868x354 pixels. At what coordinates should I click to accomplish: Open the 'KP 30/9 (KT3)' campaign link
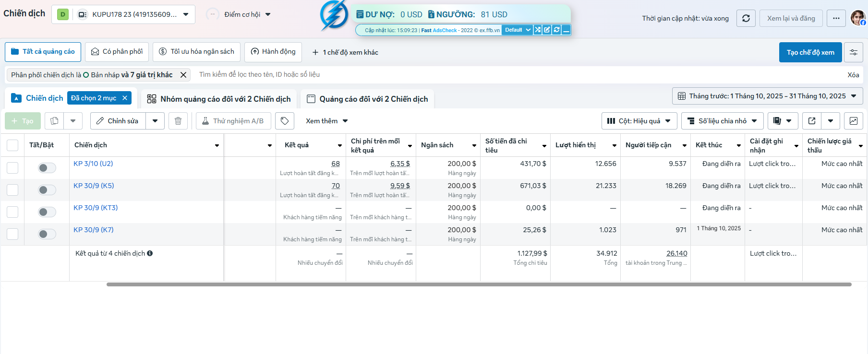tap(96, 208)
